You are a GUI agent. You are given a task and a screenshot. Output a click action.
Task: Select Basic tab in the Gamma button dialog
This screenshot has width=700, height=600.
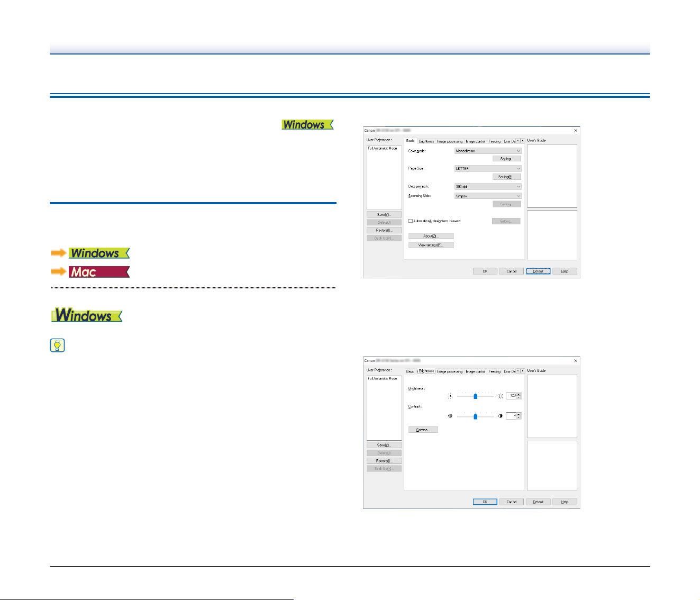coord(411,371)
